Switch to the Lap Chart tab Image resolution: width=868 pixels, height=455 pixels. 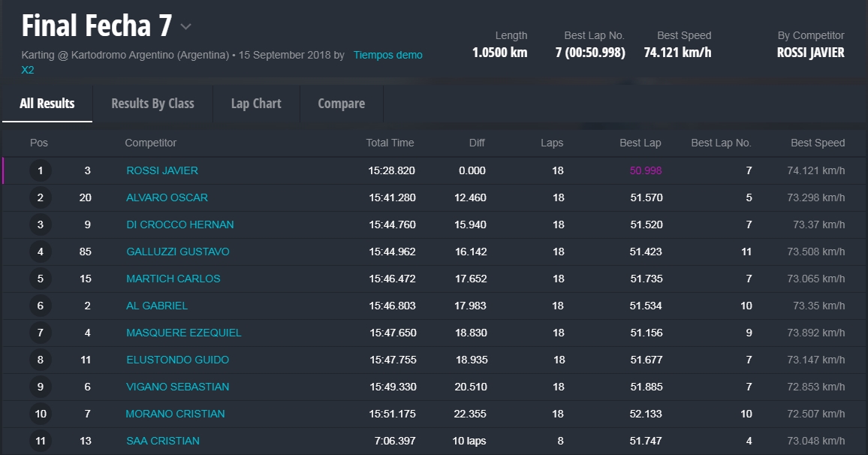tap(256, 104)
